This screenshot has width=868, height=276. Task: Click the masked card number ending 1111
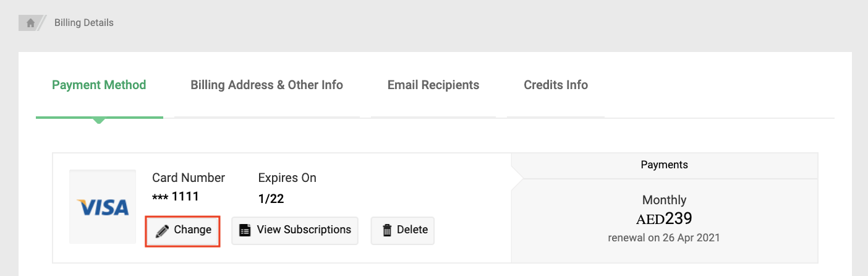pos(176,197)
